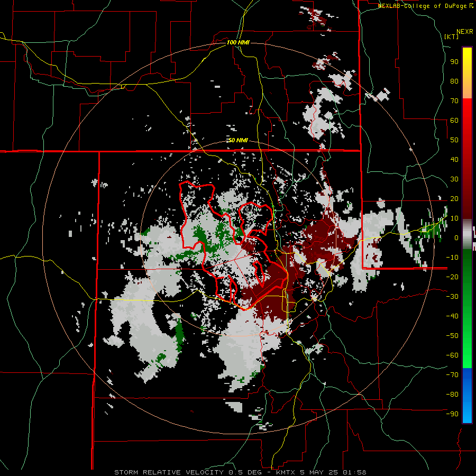Click the yellow segment of the velocity color bar
This screenshot has height=476, width=476.
tap(467, 73)
